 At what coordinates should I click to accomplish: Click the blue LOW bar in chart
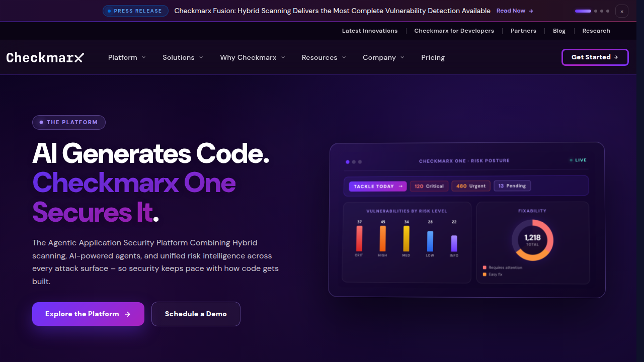coord(430,241)
